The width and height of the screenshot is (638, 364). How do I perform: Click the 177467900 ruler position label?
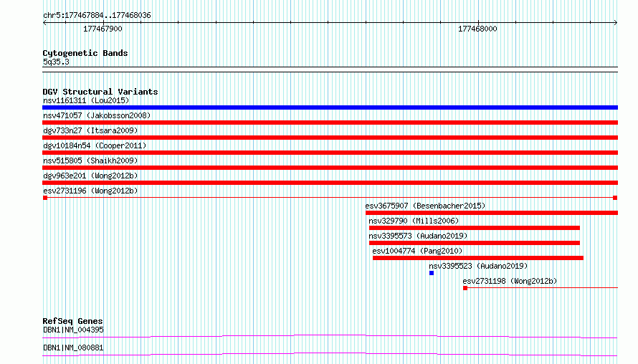(103, 29)
